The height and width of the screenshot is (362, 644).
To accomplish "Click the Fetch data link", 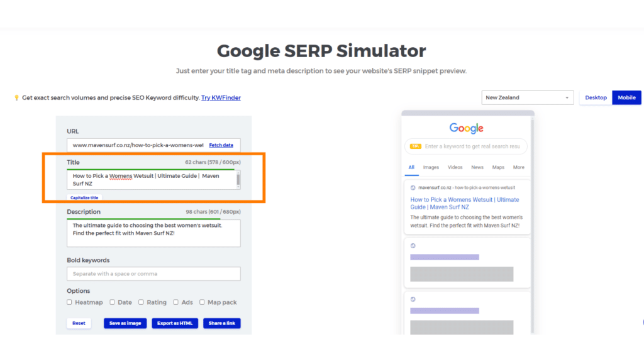I will click(221, 145).
